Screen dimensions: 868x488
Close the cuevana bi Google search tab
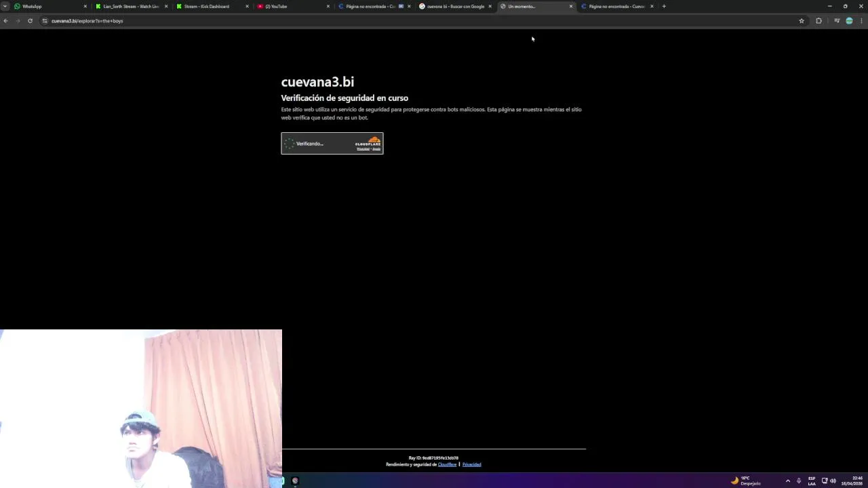(x=490, y=6)
